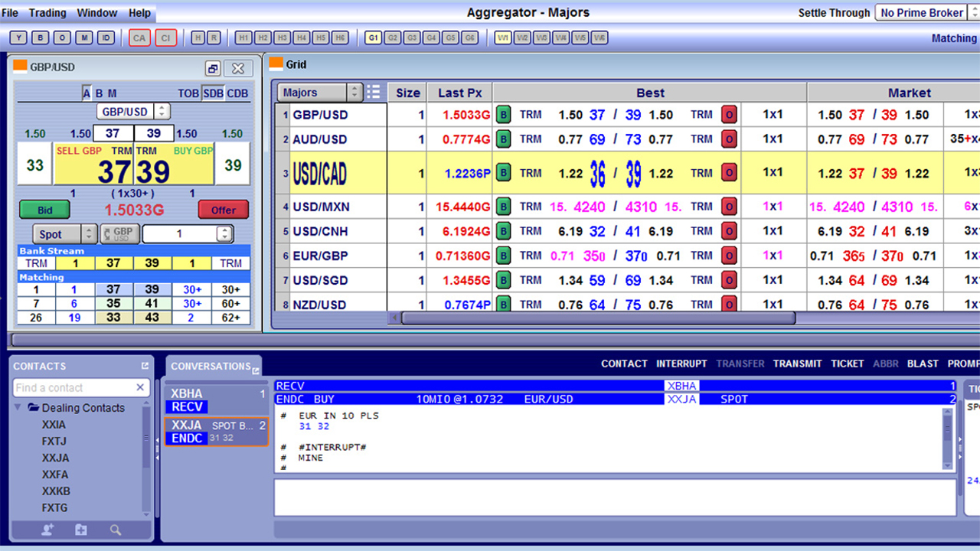Click the TICKET command
This screenshot has width=980, height=551.
tap(848, 364)
